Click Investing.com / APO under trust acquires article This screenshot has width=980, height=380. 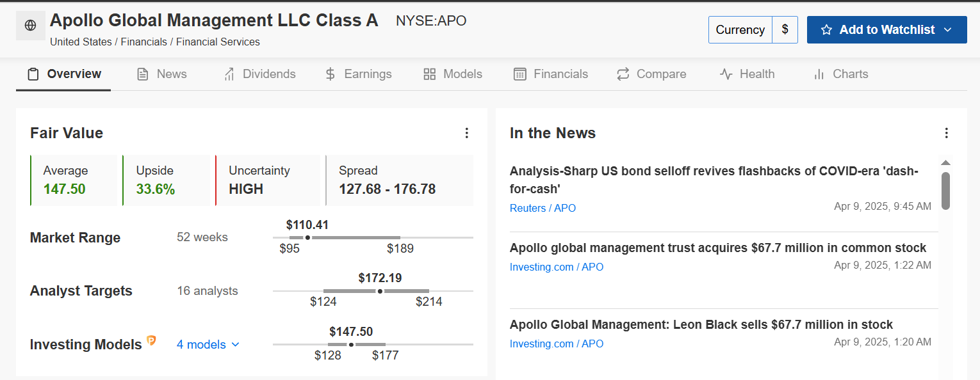tap(557, 267)
